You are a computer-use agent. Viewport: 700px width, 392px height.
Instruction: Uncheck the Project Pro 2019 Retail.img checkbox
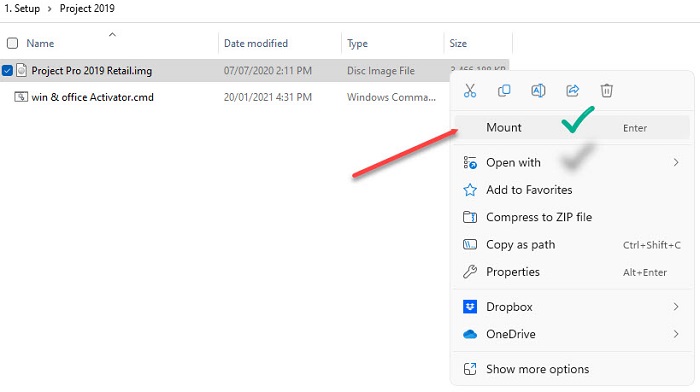tap(7, 71)
